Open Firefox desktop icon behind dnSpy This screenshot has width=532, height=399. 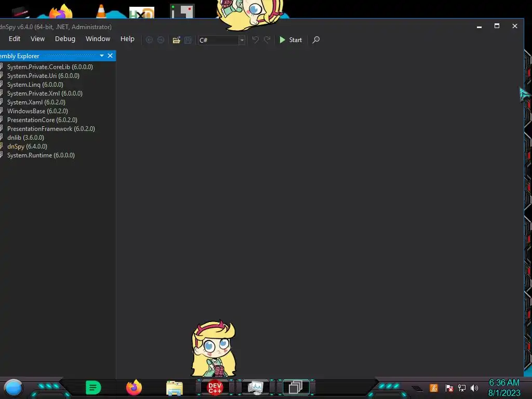(x=61, y=11)
